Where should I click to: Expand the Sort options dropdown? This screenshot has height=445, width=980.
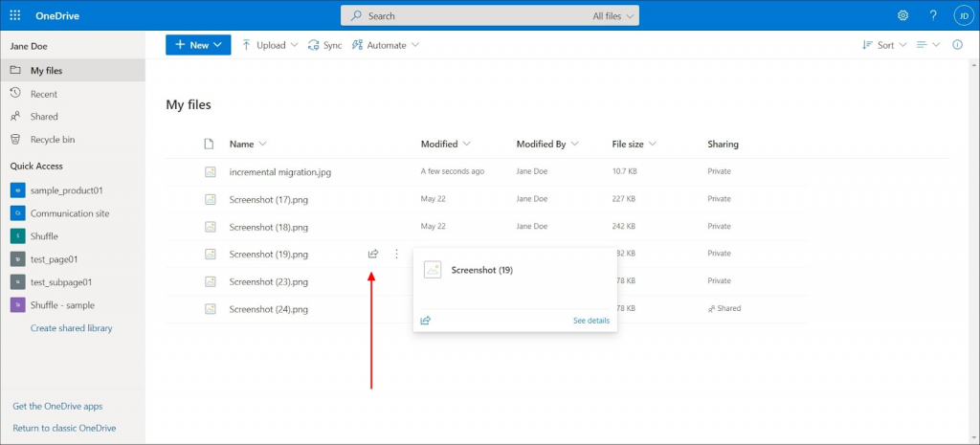884,45
